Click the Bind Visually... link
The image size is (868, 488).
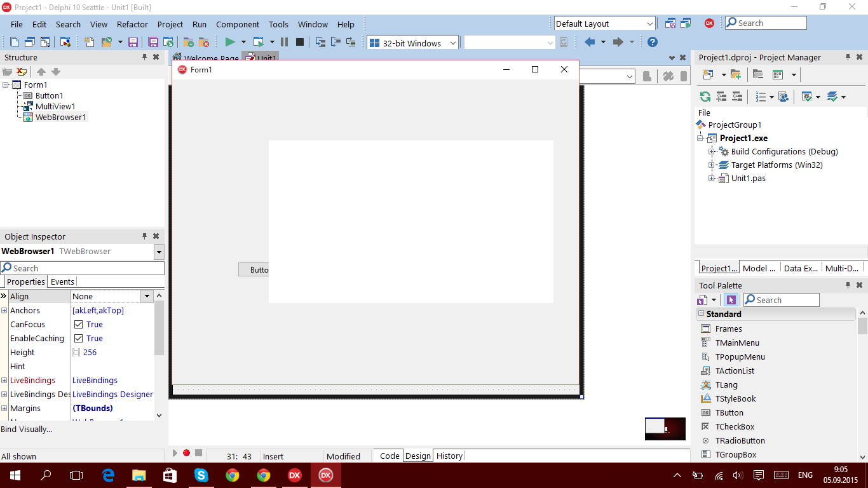point(27,429)
